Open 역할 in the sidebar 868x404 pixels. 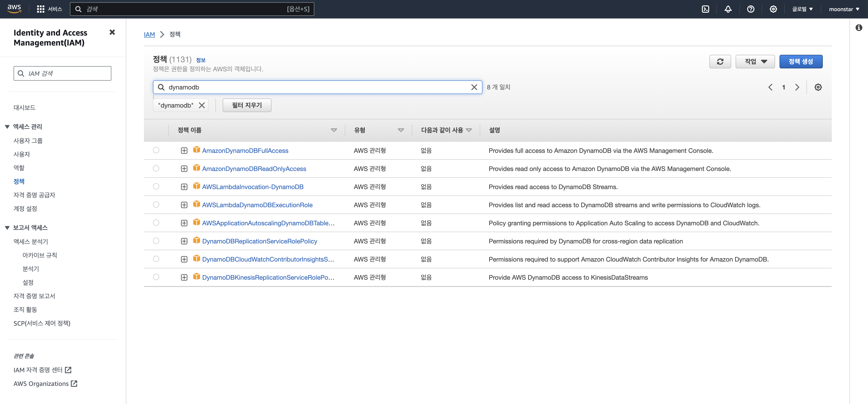[19, 168]
